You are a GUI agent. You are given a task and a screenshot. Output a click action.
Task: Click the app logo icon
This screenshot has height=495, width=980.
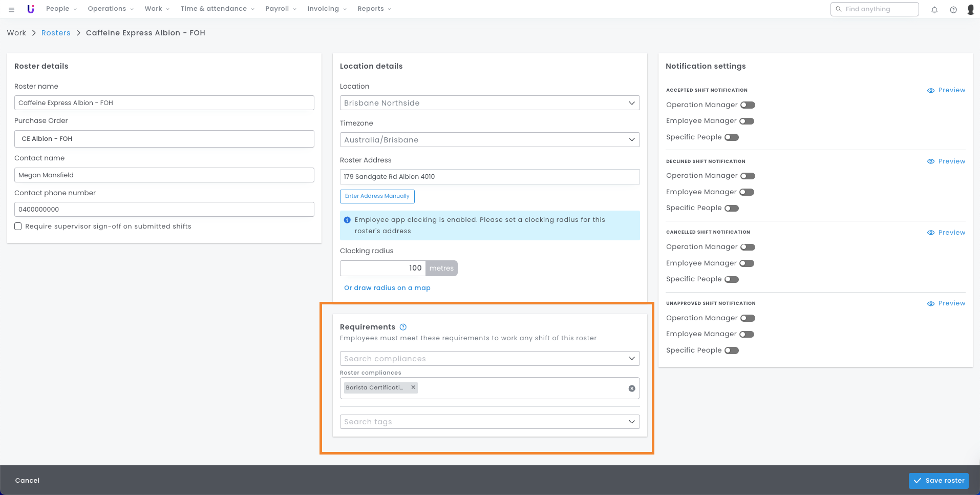point(31,9)
